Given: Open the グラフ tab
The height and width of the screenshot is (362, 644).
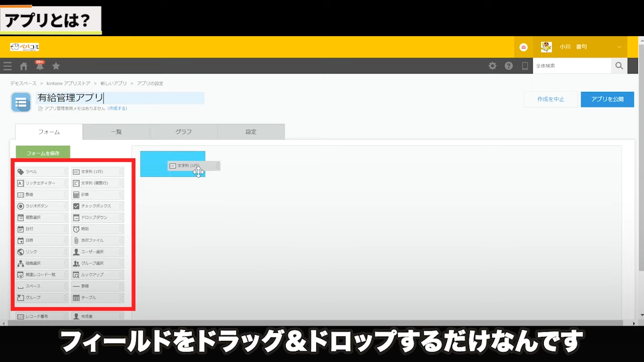Looking at the screenshot, I should tap(184, 132).
